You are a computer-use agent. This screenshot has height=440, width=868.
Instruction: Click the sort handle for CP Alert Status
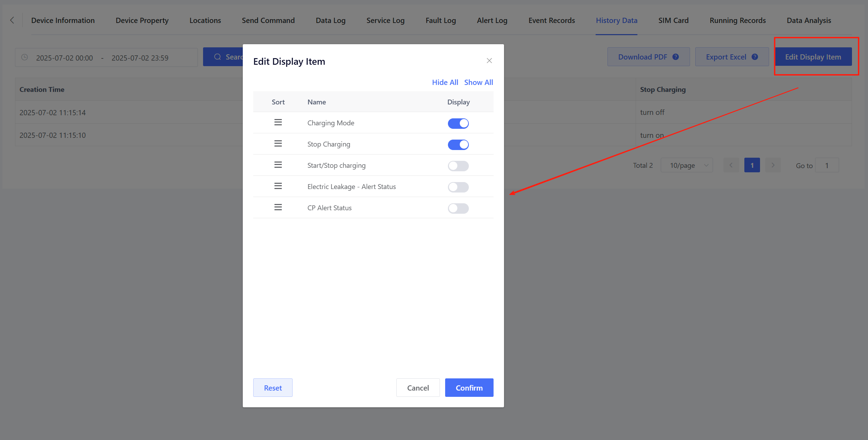[278, 207]
